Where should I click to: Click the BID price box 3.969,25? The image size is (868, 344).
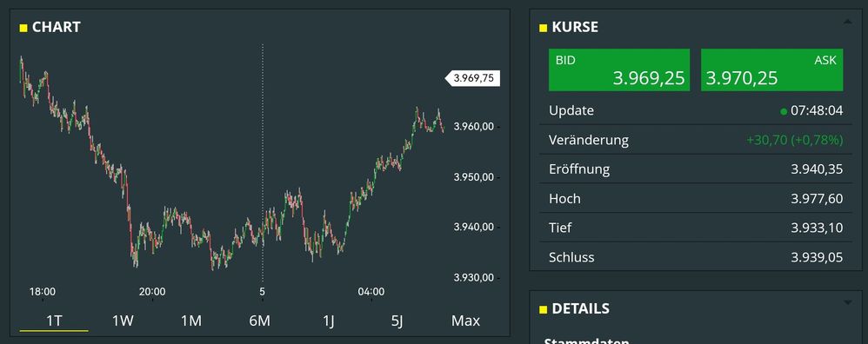pos(619,69)
